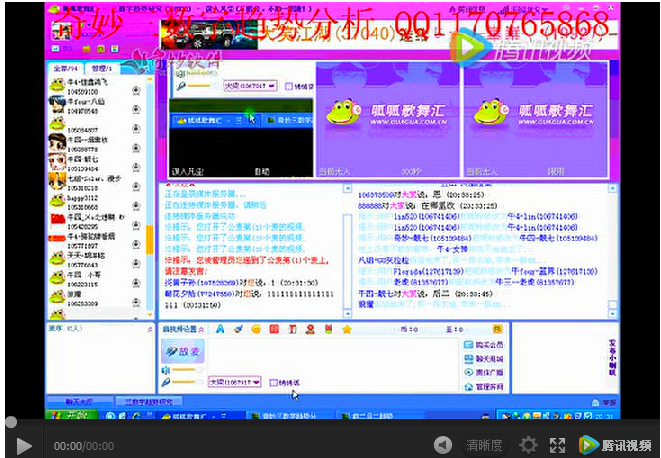Click the play button in the video player
661x458 pixels.
24,445
